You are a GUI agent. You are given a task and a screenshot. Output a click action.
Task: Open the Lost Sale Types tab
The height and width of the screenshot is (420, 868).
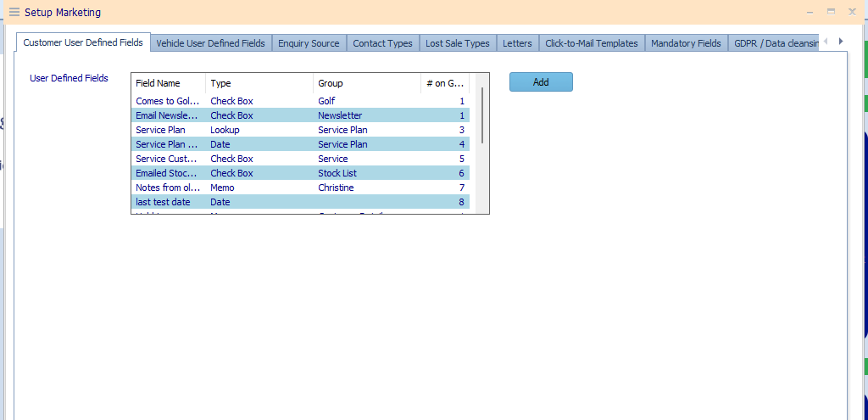coord(457,43)
